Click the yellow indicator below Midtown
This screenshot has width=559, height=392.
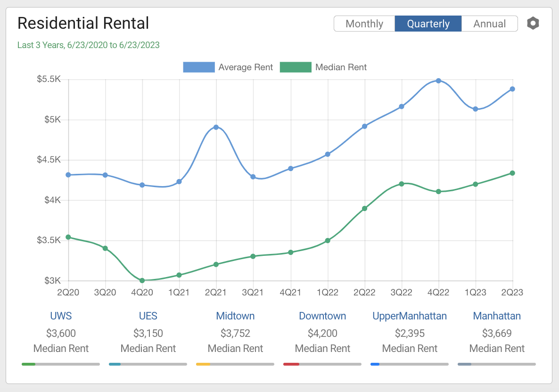201,364
